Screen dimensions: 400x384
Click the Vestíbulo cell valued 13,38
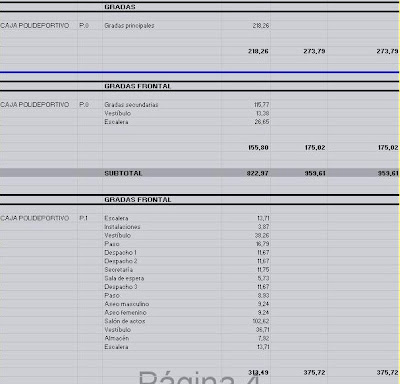point(118,113)
